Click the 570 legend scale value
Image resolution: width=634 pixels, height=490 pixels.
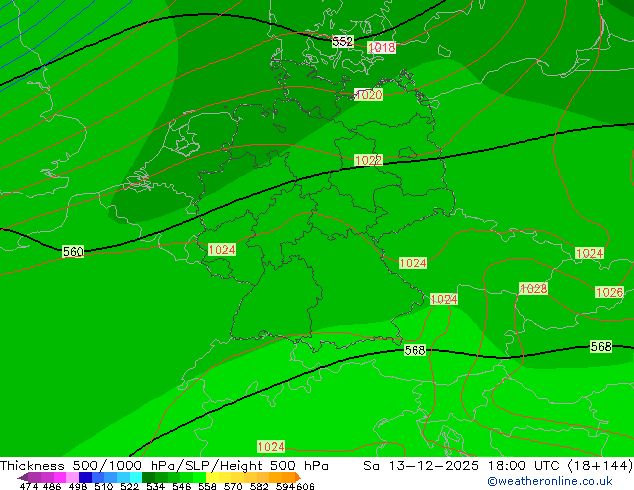coord(233,486)
